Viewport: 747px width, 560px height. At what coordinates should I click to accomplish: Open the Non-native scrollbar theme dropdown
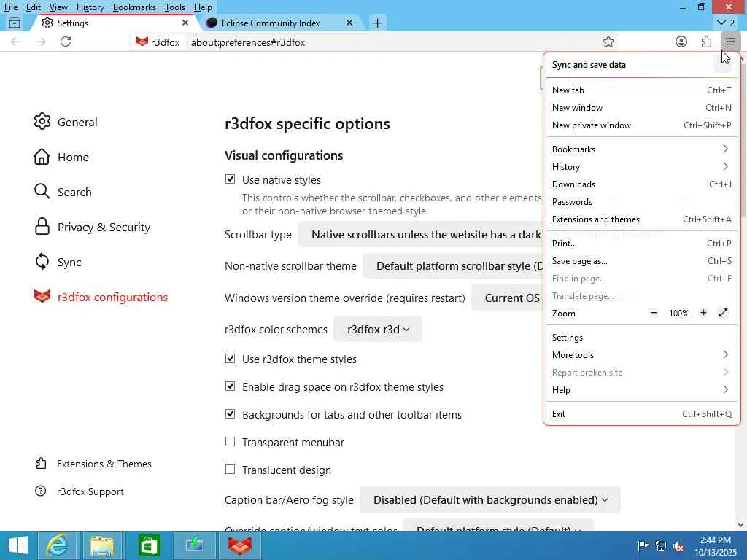pos(453,265)
